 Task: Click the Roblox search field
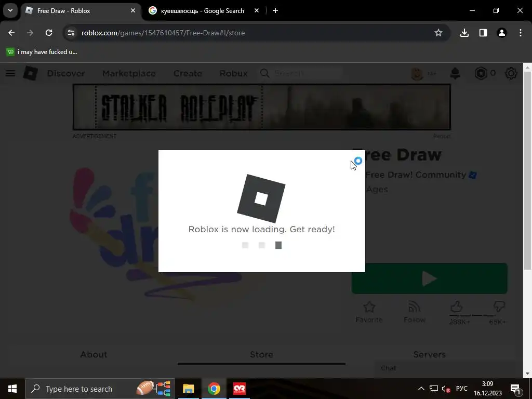[301, 73]
